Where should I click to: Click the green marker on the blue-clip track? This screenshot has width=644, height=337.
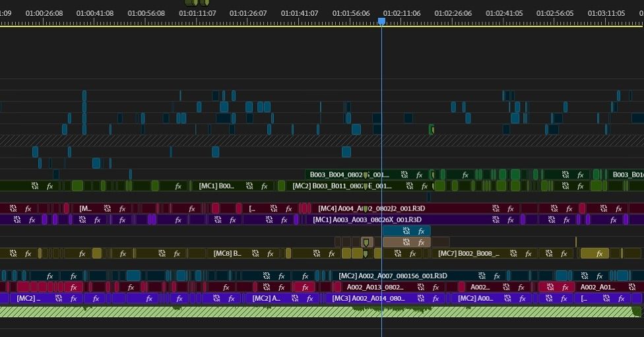click(432, 130)
